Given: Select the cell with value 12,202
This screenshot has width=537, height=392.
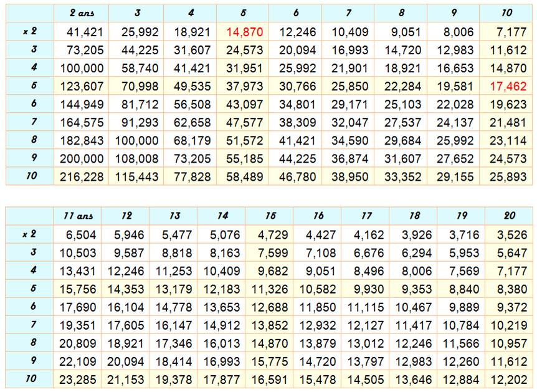Looking at the screenshot, I should tap(510, 380).
